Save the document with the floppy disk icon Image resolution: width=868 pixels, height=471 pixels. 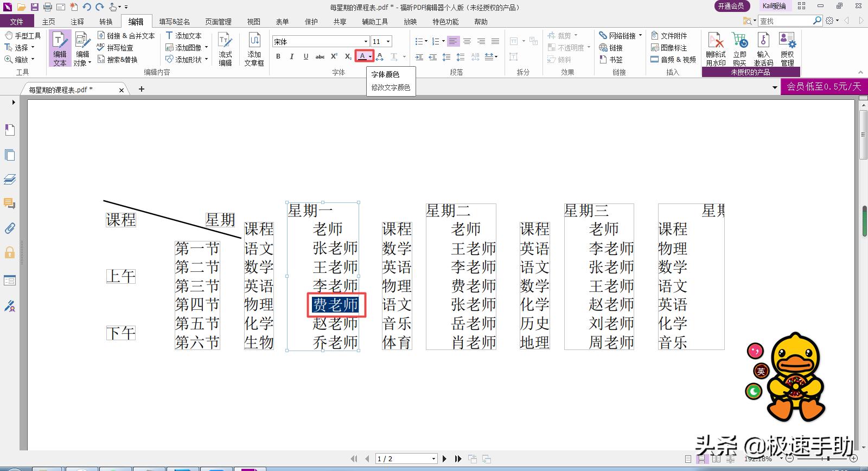click(x=35, y=7)
